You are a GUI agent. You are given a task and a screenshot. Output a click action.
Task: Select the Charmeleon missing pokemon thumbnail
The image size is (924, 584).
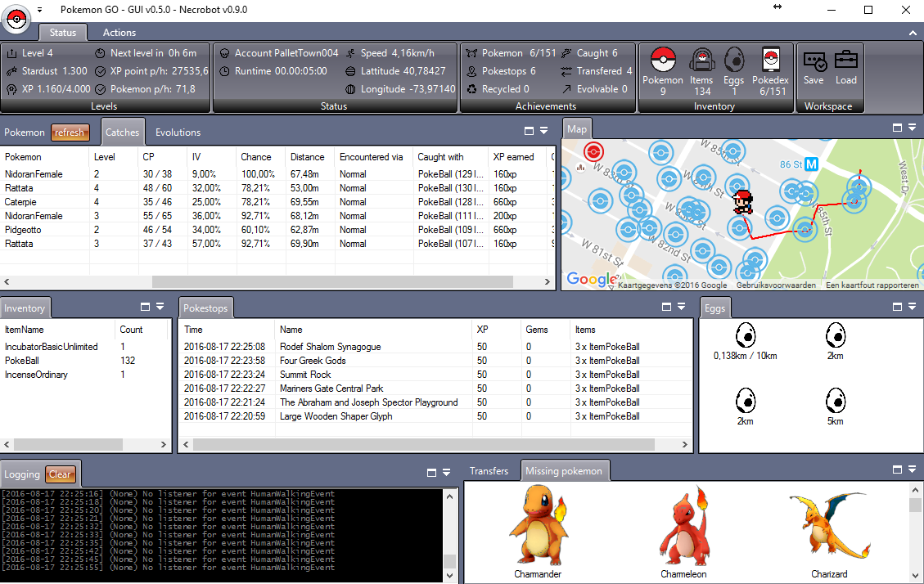click(683, 532)
